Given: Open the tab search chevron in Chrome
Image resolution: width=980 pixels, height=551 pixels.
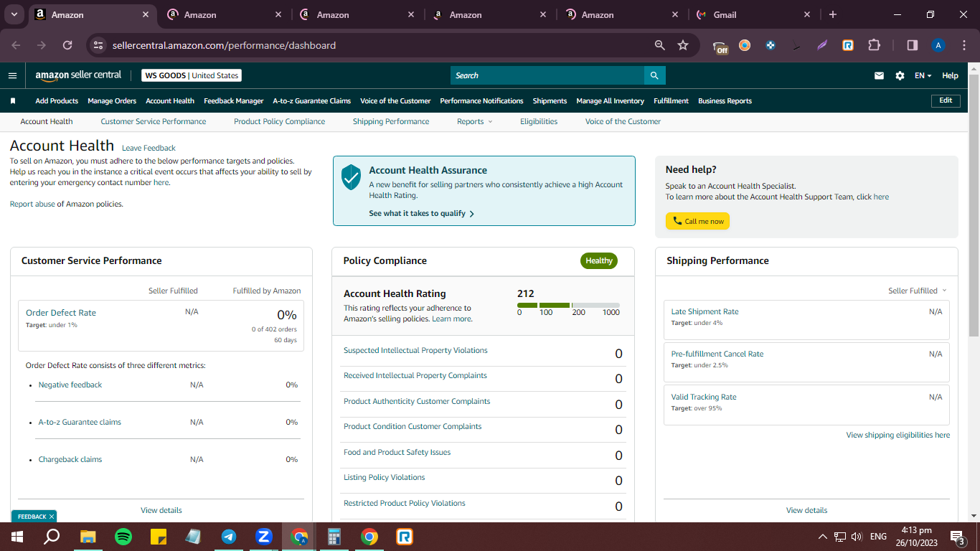Looking at the screenshot, I should tap(16, 14).
